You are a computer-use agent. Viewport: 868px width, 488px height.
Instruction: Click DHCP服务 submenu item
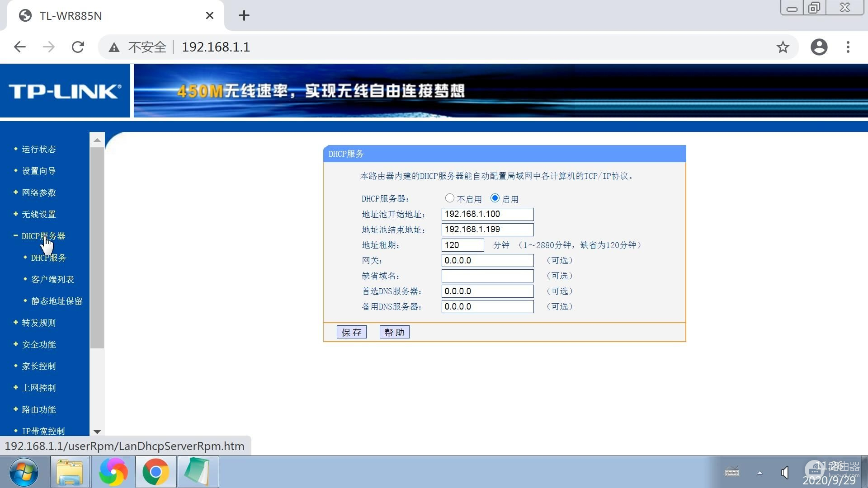click(x=49, y=258)
